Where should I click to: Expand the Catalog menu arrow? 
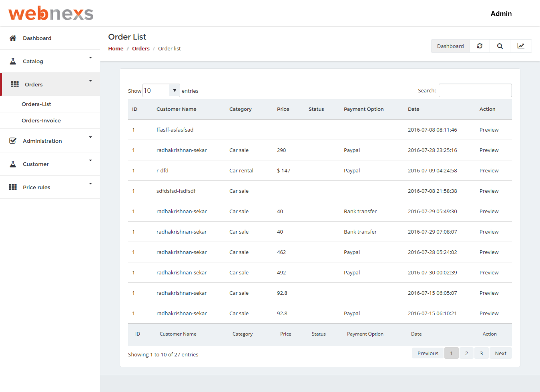click(90, 58)
